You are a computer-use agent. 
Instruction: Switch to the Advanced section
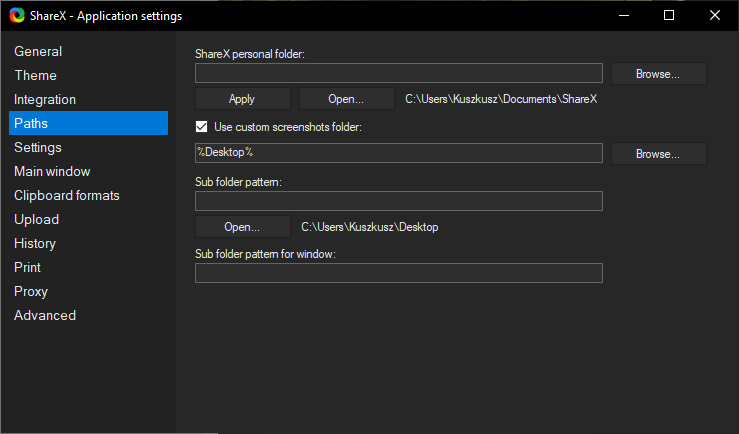click(45, 316)
